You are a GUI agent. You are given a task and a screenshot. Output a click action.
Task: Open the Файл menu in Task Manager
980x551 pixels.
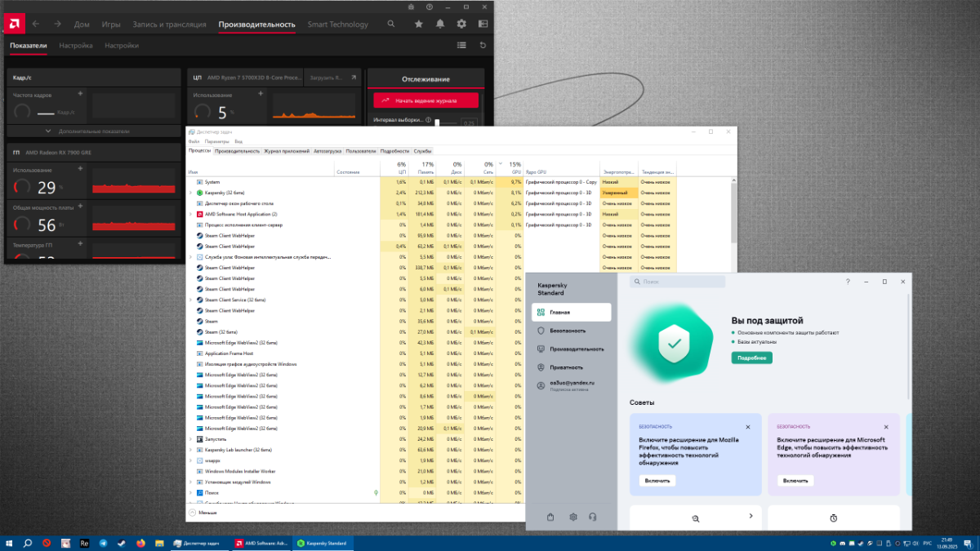point(194,141)
